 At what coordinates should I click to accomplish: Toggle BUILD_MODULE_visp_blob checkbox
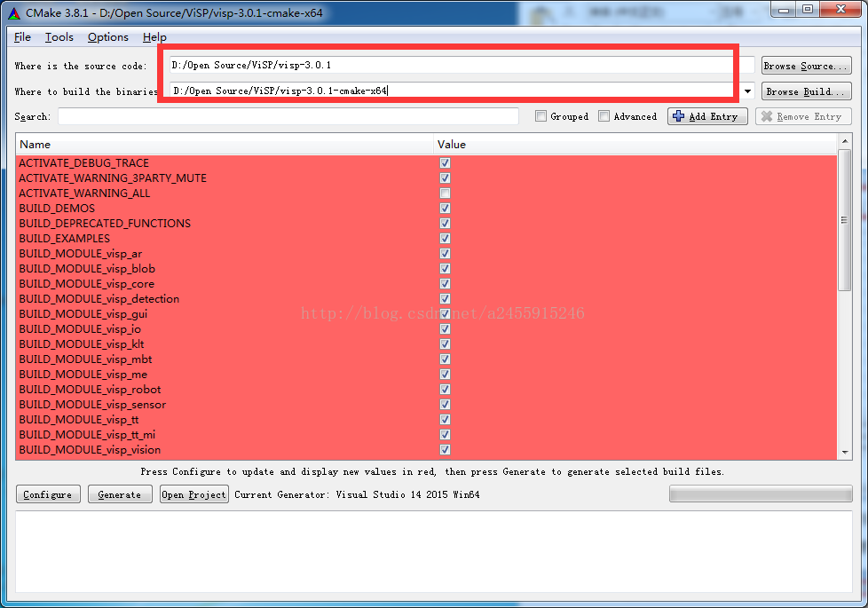(x=445, y=269)
